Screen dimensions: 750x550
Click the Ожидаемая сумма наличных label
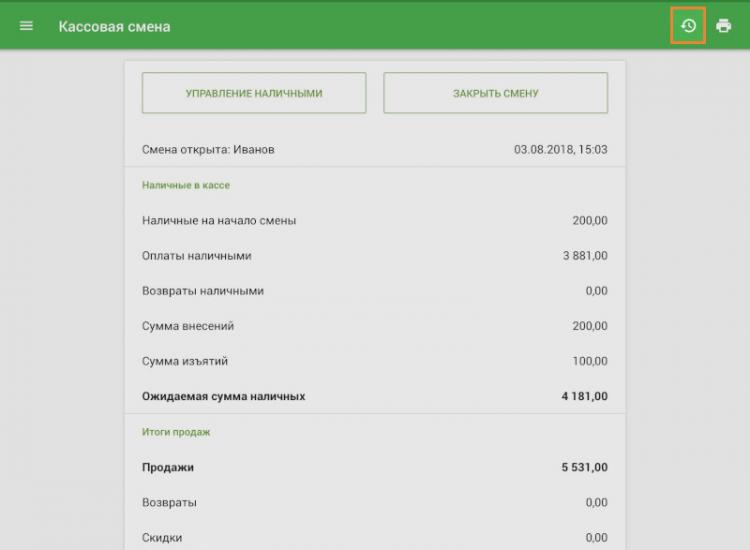[224, 397]
